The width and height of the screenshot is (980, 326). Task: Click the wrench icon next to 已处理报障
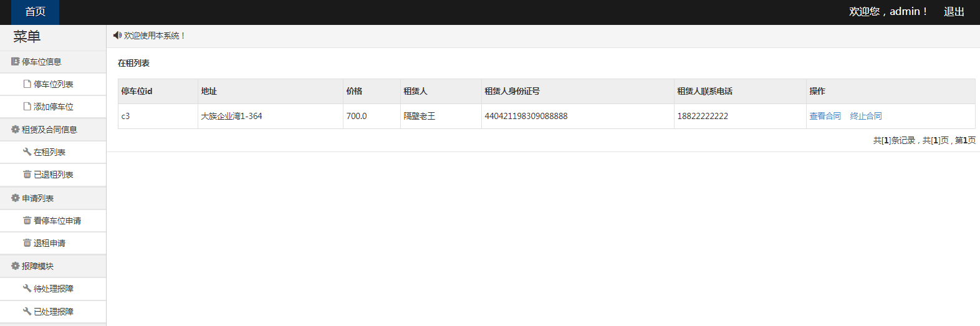point(27,312)
